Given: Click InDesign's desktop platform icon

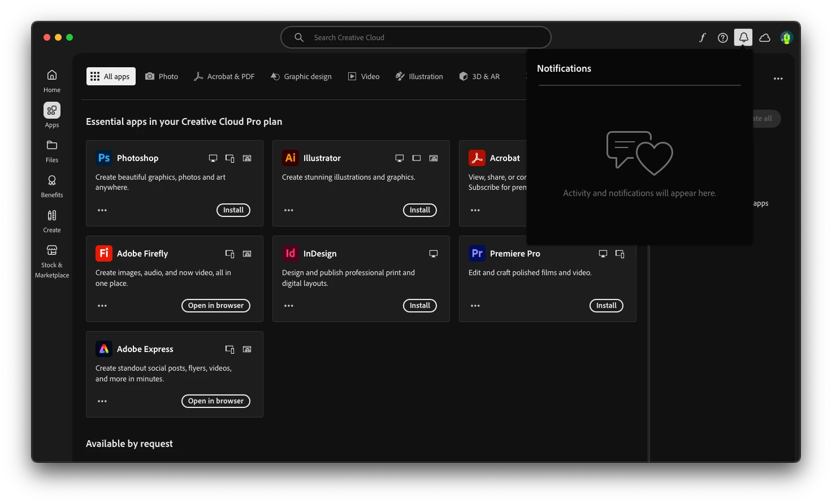Looking at the screenshot, I should point(434,254).
